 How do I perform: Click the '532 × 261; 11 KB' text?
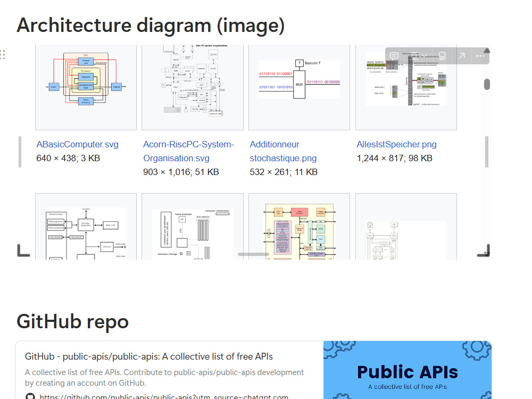[284, 172]
